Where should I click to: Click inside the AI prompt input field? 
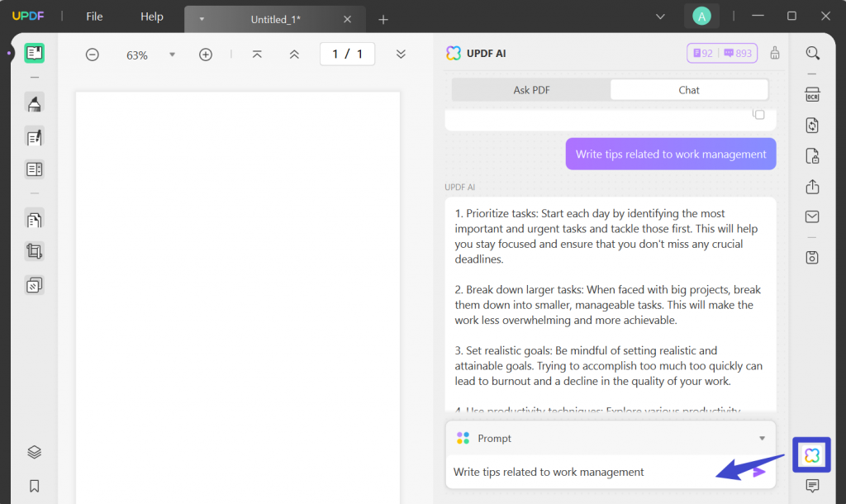click(x=578, y=472)
